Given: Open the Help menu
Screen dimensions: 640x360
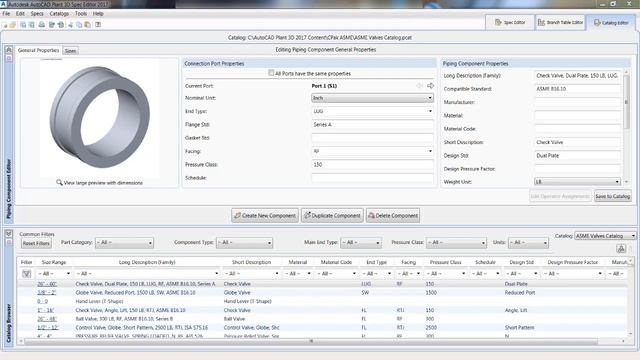Looking at the screenshot, I should (98, 13).
